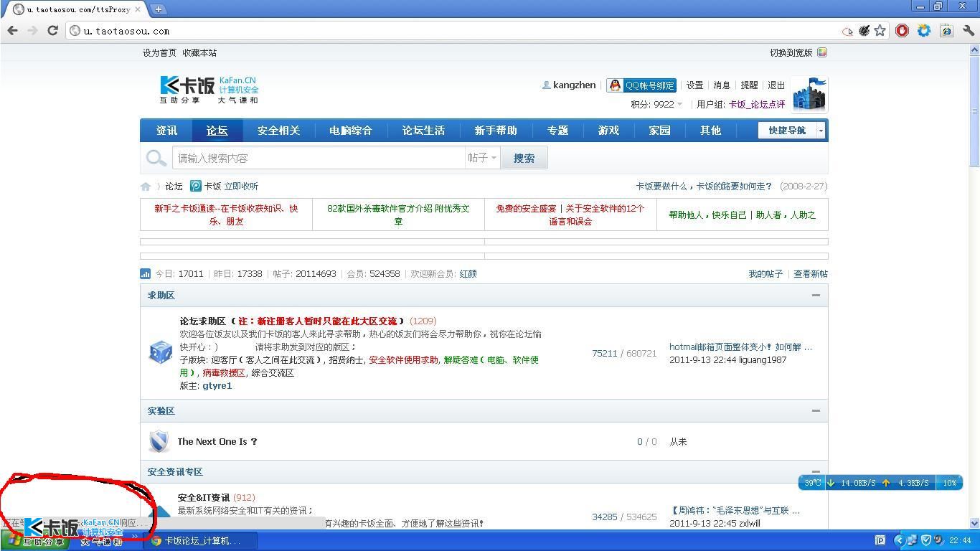Open a new browser tab

click(x=158, y=9)
